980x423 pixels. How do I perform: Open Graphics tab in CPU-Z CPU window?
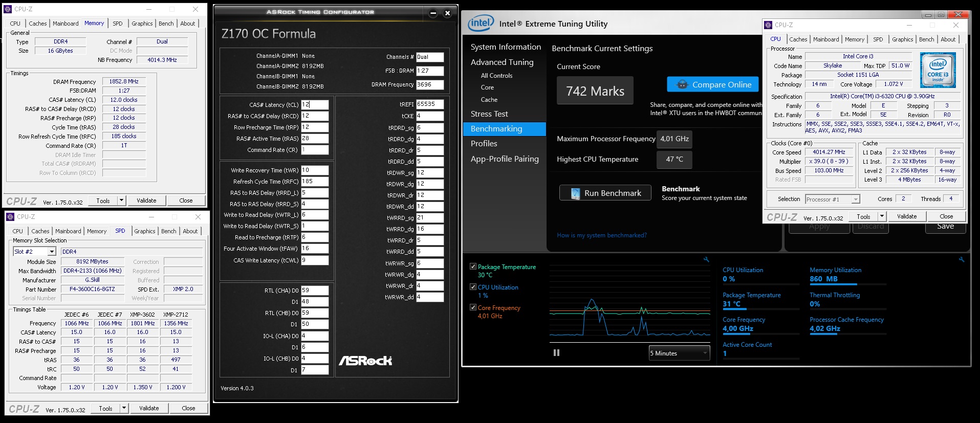coord(902,39)
